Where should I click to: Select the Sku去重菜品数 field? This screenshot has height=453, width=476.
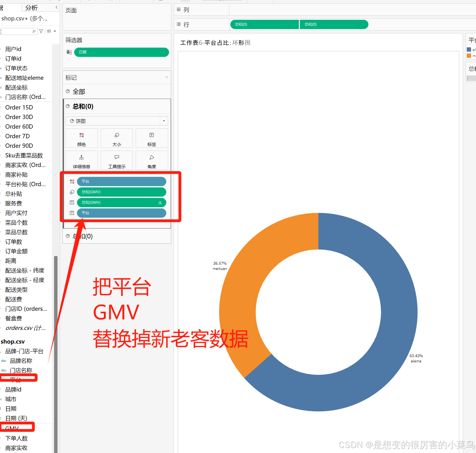(x=24, y=156)
